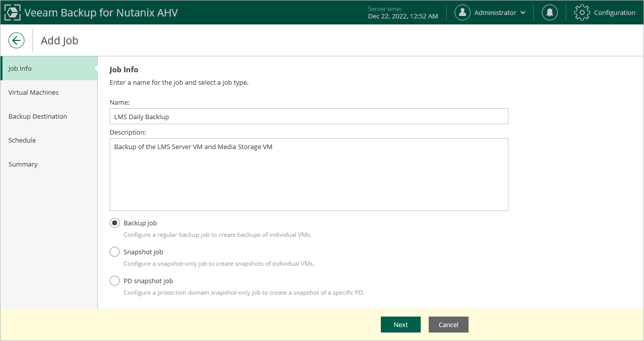Click the Description: field label

point(128,132)
